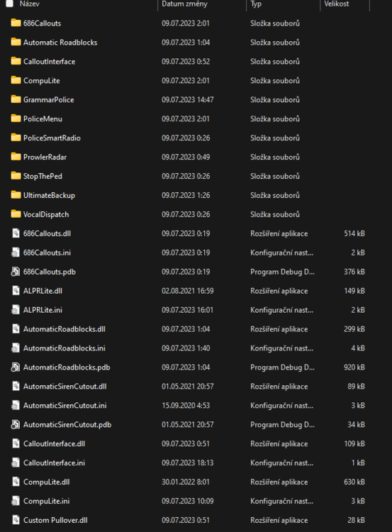The height and width of the screenshot is (532, 392).
Task: Select the ALPRLite.dll file name
Action: (x=43, y=291)
